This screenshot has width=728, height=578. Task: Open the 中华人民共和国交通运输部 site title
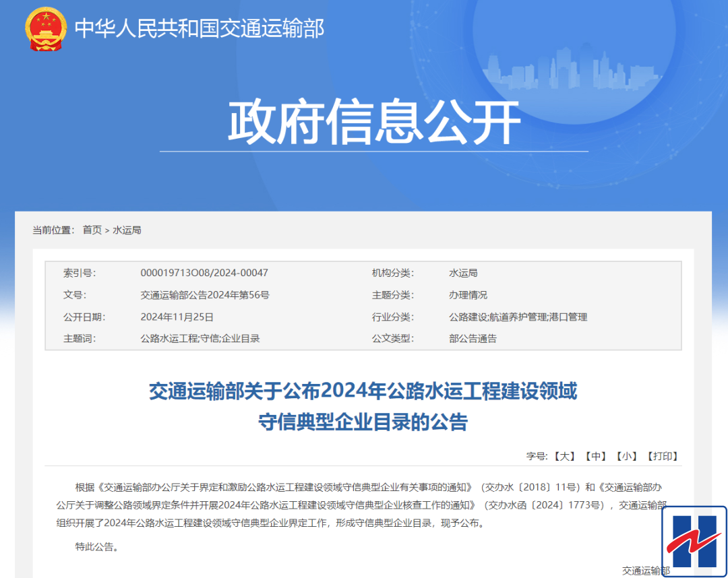click(x=200, y=28)
